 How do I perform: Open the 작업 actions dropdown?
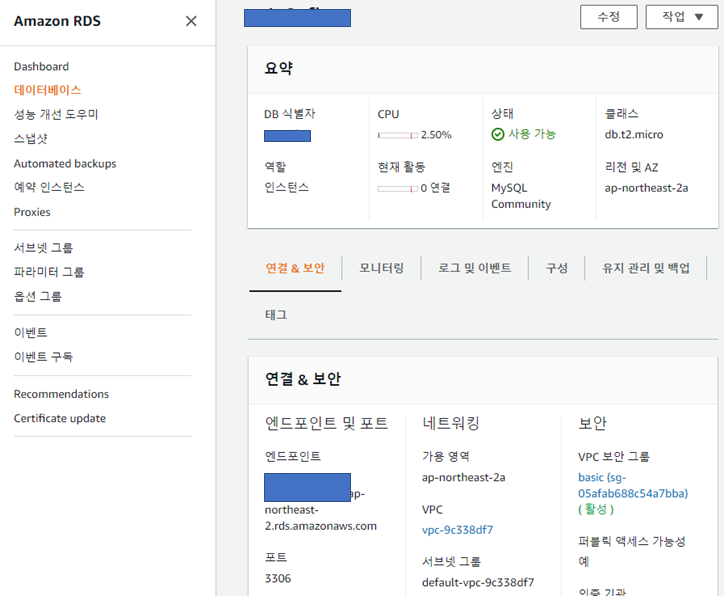coord(682,17)
